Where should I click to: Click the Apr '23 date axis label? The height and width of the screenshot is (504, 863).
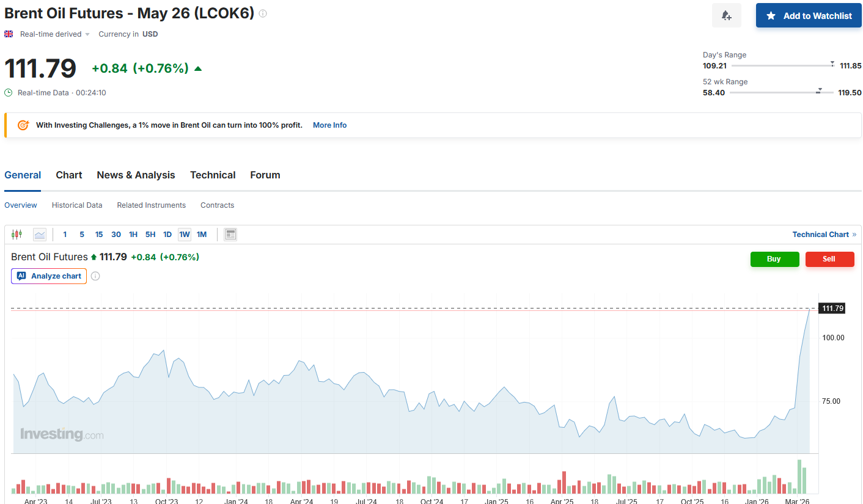tap(36, 501)
